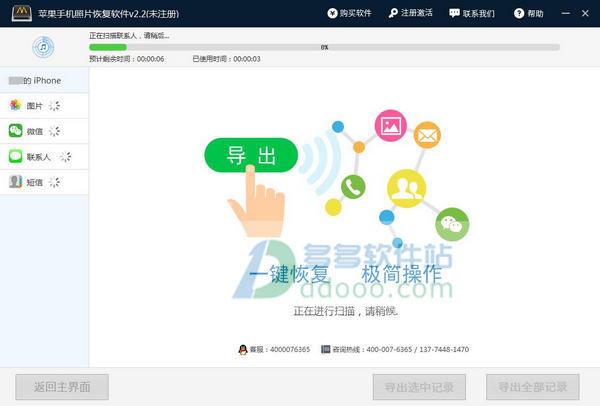Click loading spinner next to 图片
The image size is (600, 406).
(55, 106)
